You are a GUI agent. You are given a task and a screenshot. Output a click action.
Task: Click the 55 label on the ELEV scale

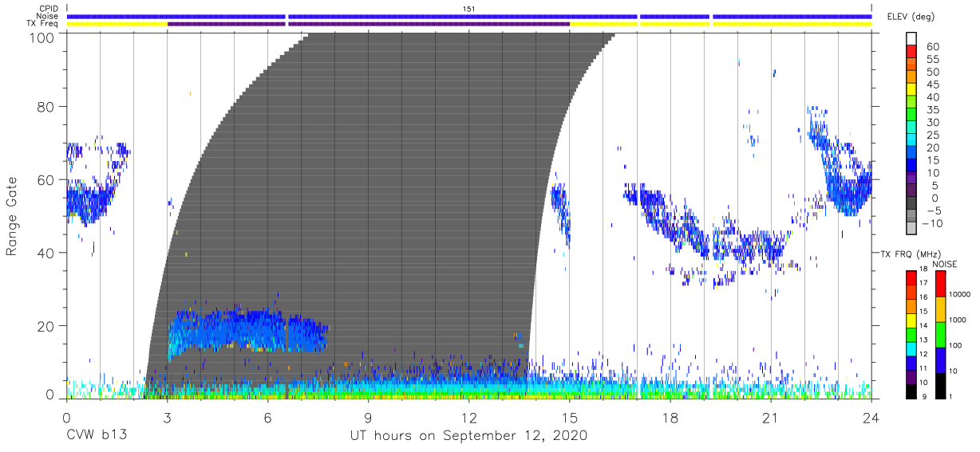[x=931, y=60]
